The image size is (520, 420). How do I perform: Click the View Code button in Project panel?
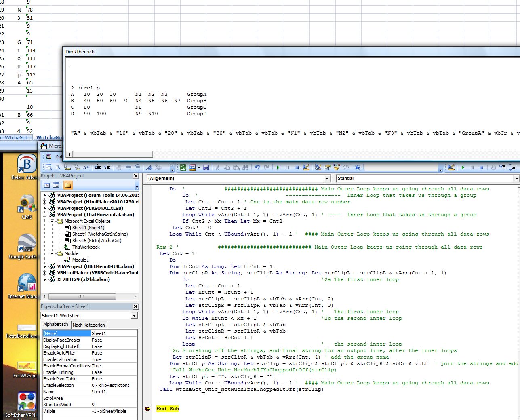tap(47, 185)
